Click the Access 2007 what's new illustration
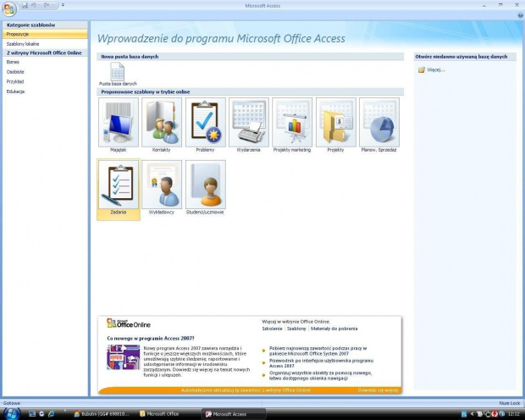The image size is (525, 420). 124,357
